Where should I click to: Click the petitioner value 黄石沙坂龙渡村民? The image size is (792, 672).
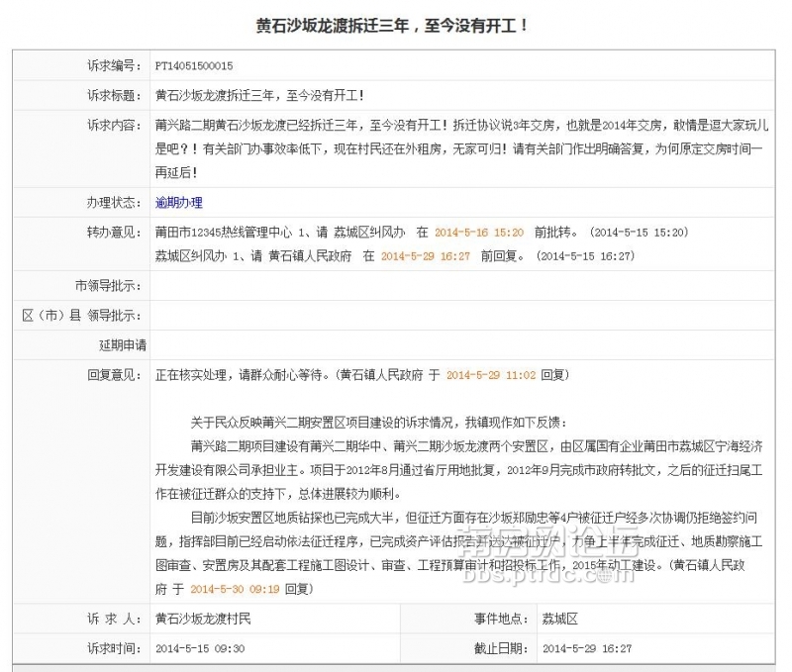tap(203, 619)
